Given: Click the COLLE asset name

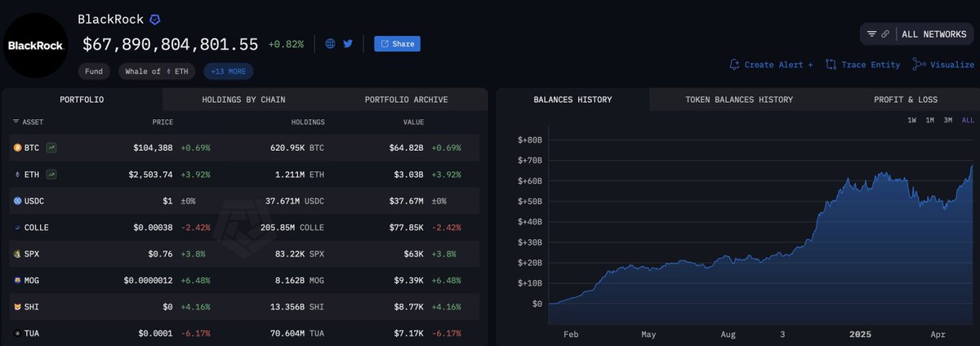Looking at the screenshot, I should tap(38, 228).
